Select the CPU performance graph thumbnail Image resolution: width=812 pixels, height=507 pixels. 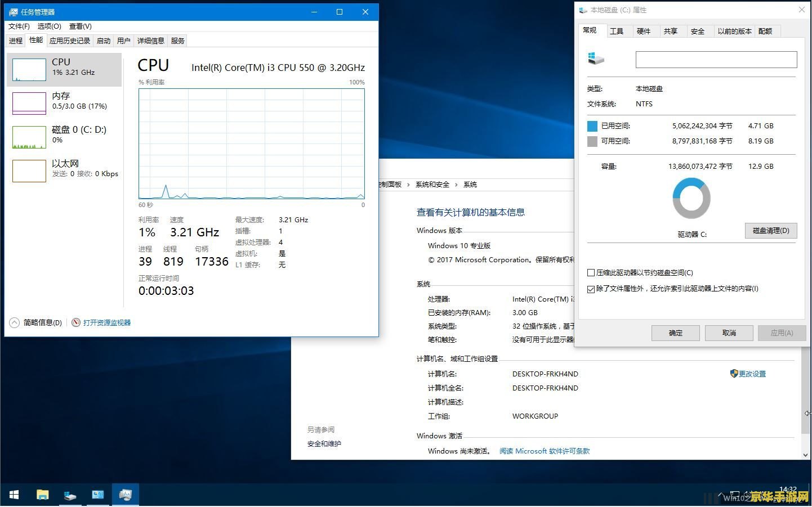click(29, 70)
